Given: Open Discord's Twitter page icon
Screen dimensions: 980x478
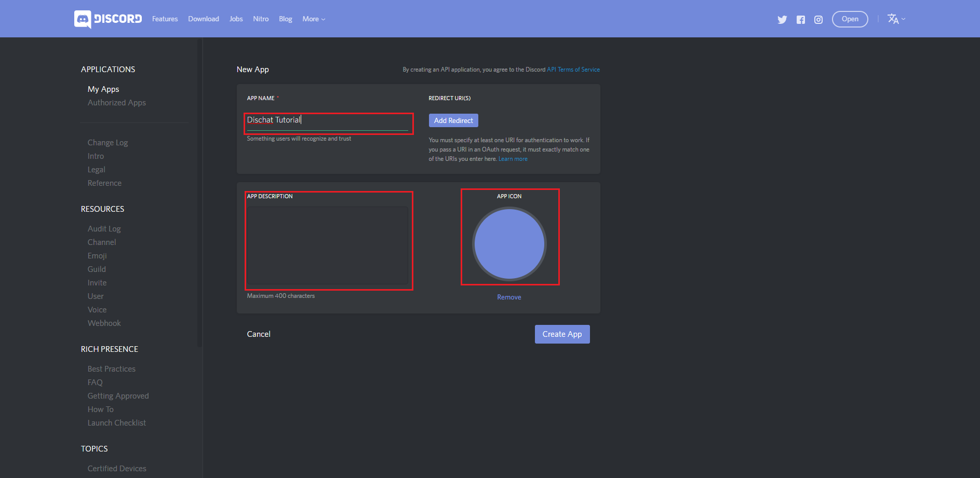Looking at the screenshot, I should pyautogui.click(x=782, y=20).
